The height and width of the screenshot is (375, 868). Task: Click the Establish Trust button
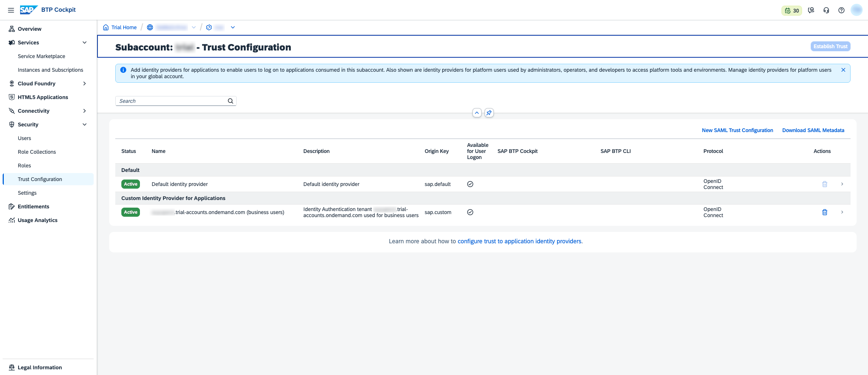click(x=830, y=46)
